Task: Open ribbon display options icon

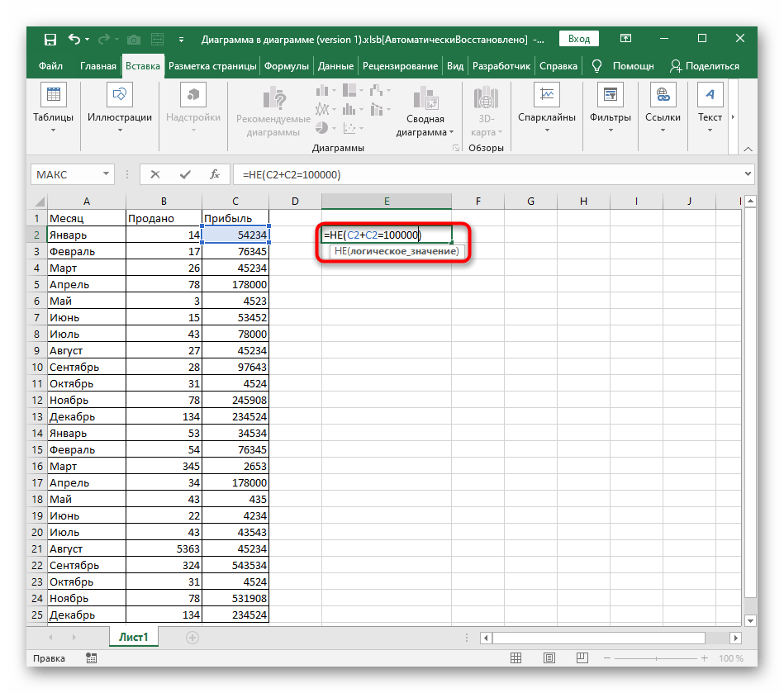Action: coord(625,39)
